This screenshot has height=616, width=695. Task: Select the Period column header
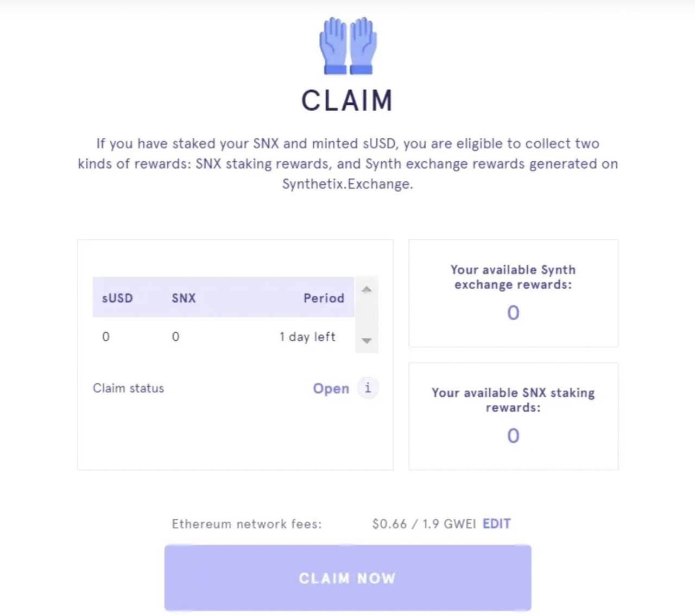point(324,298)
